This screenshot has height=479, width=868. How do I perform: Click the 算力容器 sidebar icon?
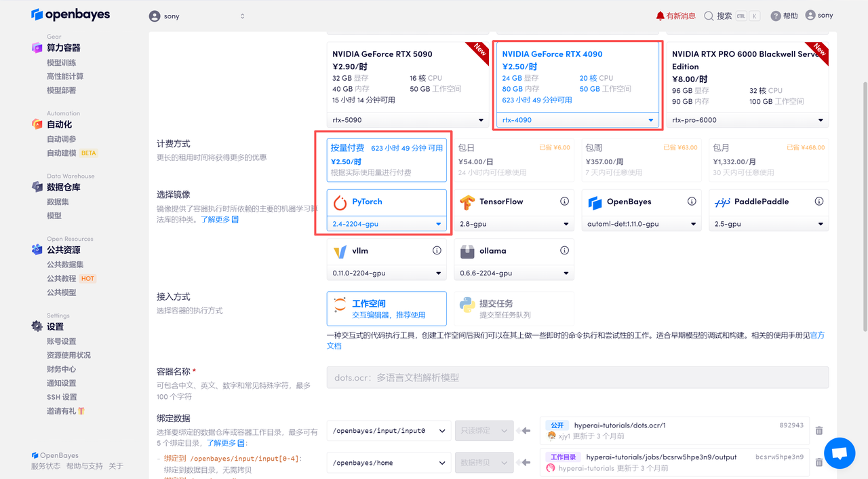tap(37, 47)
